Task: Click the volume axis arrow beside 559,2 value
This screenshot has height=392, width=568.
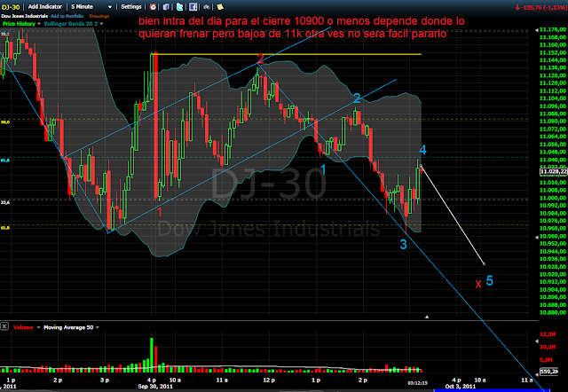Action: pyautogui.click(x=537, y=372)
